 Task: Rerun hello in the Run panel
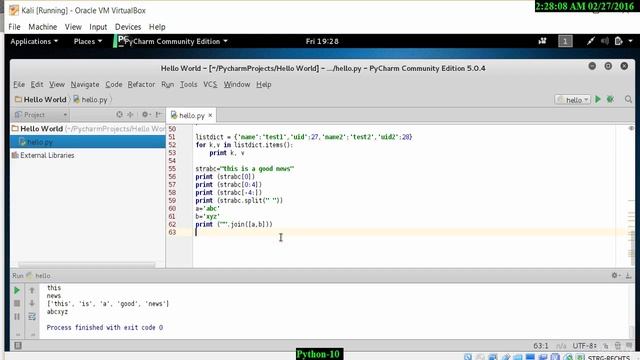17,290
